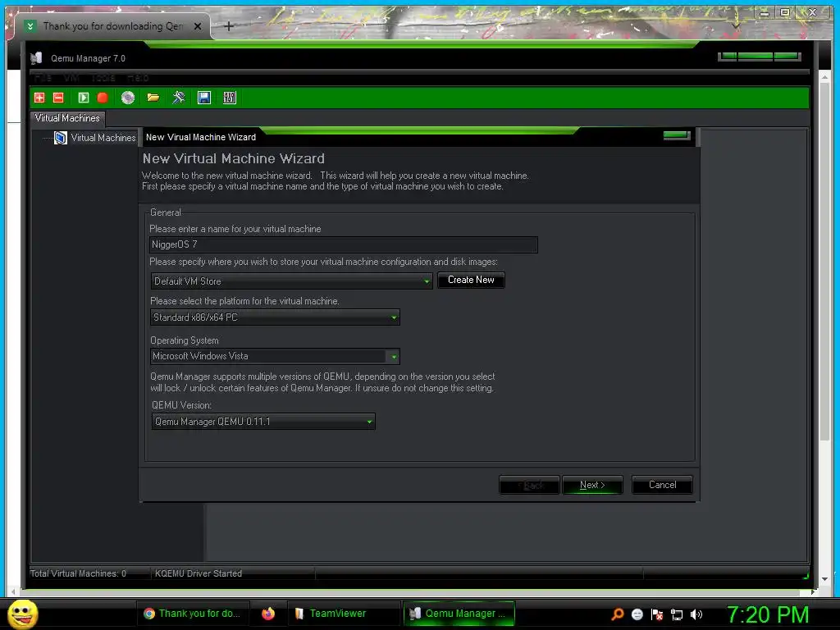840x630 pixels.
Task: Click the flag with red X tray icon
Action: click(x=657, y=614)
